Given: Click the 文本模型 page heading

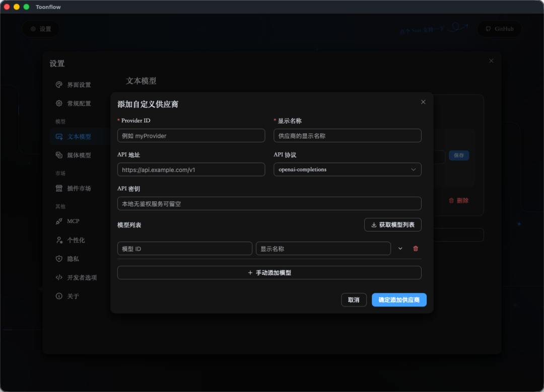Looking at the screenshot, I should click(141, 81).
